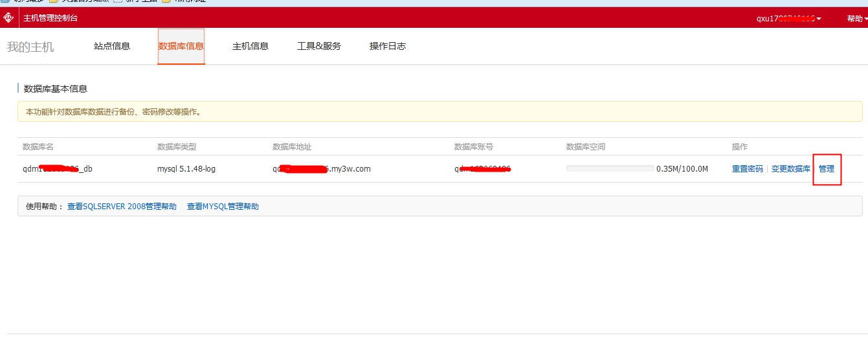Expand the 帮助 dropdown in header
The height and width of the screenshot is (340, 868).
tap(857, 19)
